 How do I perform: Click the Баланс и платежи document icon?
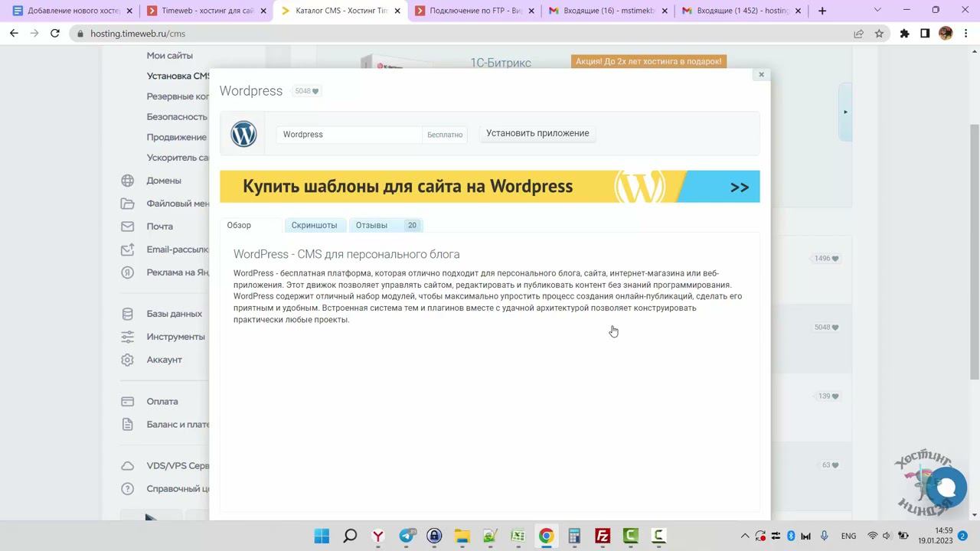point(128,424)
